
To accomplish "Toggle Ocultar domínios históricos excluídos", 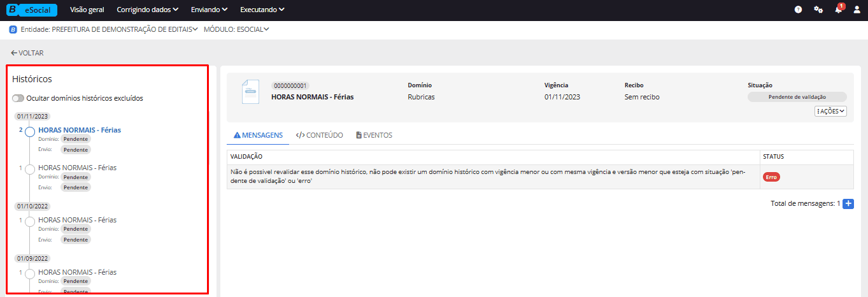I will pos(18,99).
